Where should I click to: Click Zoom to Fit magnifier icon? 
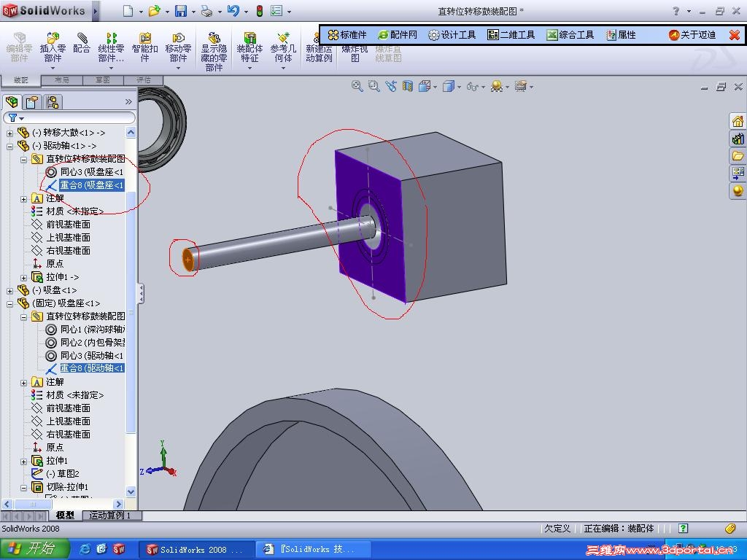coord(357,86)
